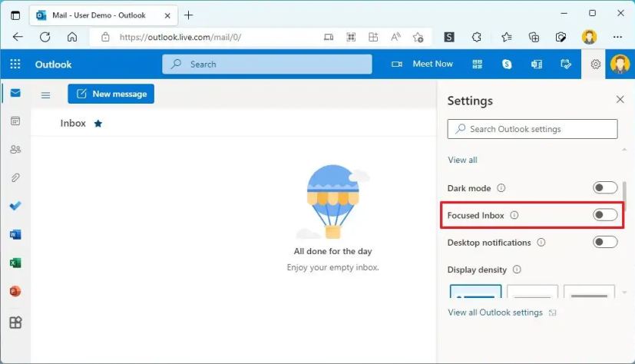Open the browser extensions puzzle icon
635x364 pixels.
[x=477, y=38]
